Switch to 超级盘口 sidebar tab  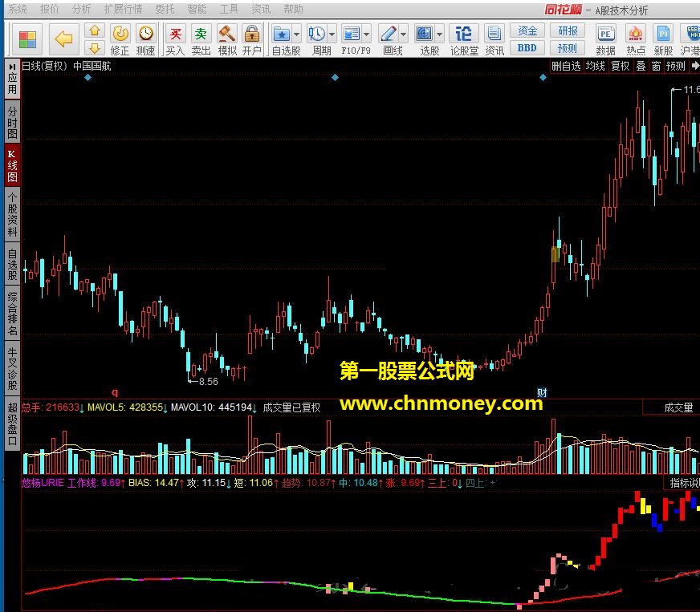tap(13, 424)
